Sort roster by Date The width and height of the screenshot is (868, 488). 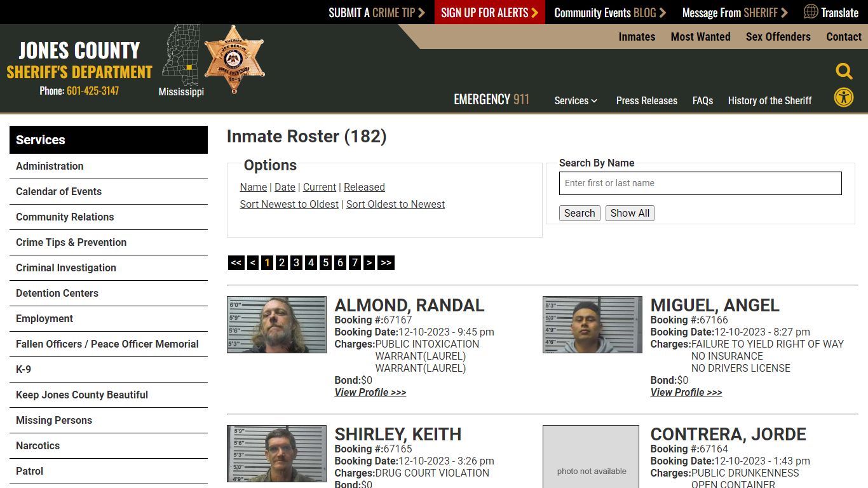point(285,187)
